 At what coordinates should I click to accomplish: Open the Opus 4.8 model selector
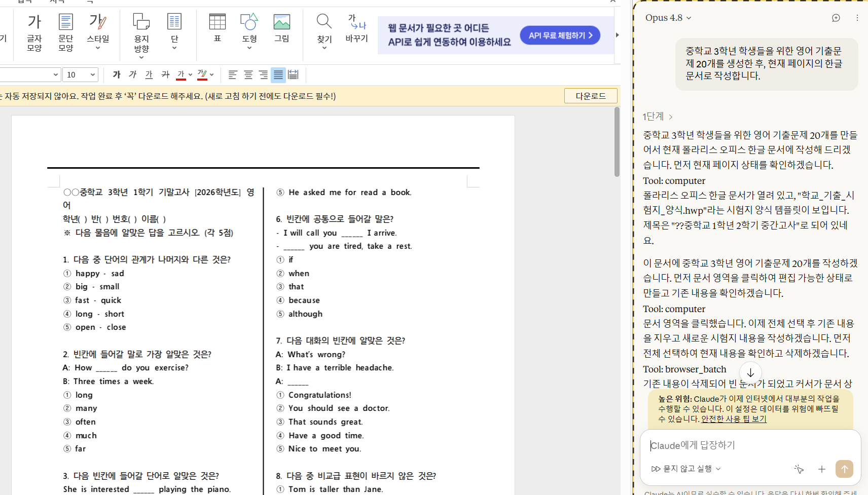click(x=668, y=18)
